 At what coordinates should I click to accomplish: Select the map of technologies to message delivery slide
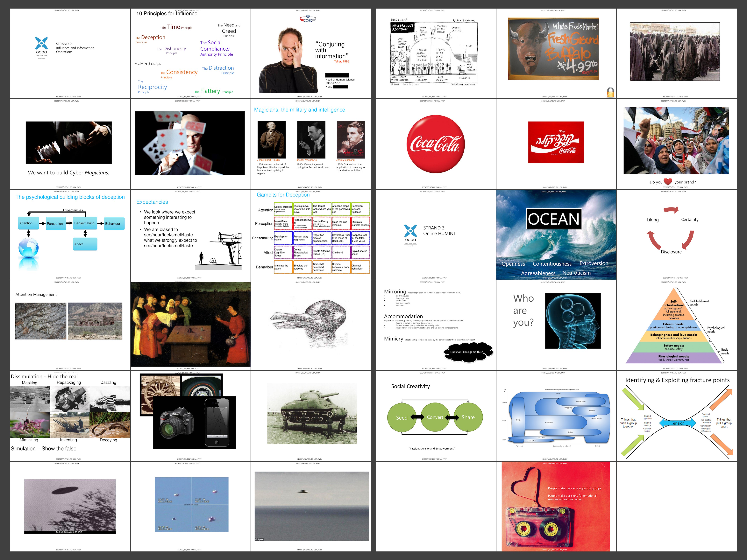point(556,416)
